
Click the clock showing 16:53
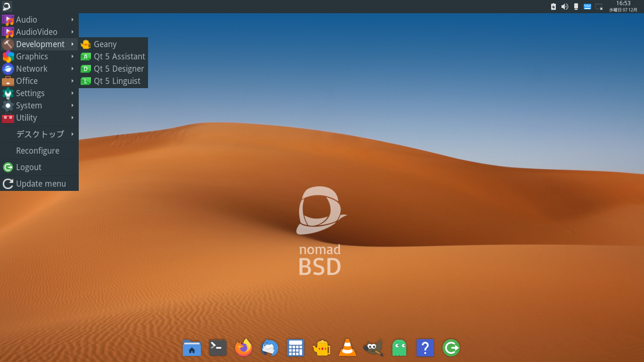coord(623,3)
